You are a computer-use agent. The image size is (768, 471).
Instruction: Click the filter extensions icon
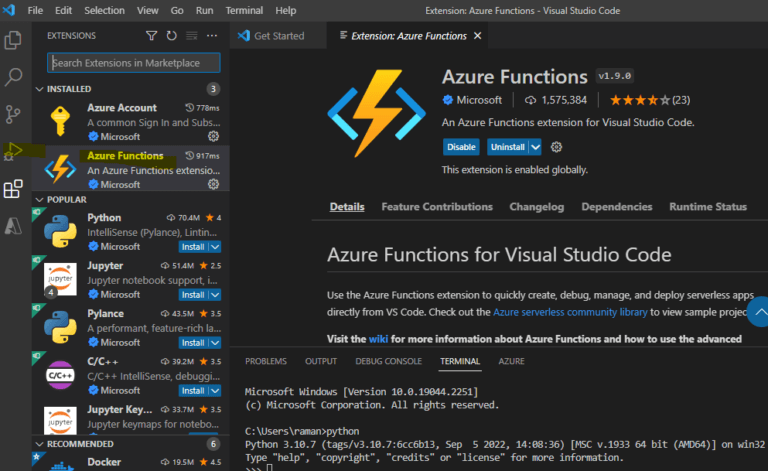click(152, 36)
